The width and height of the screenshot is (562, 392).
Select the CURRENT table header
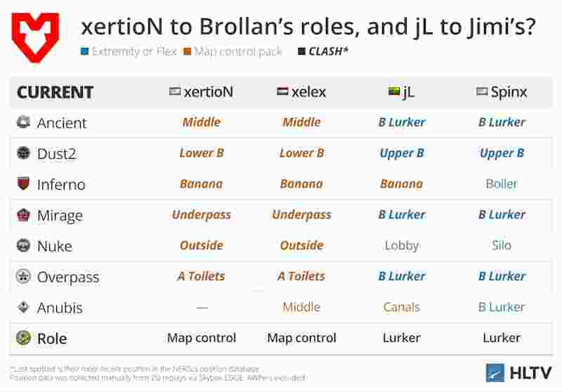(x=55, y=92)
